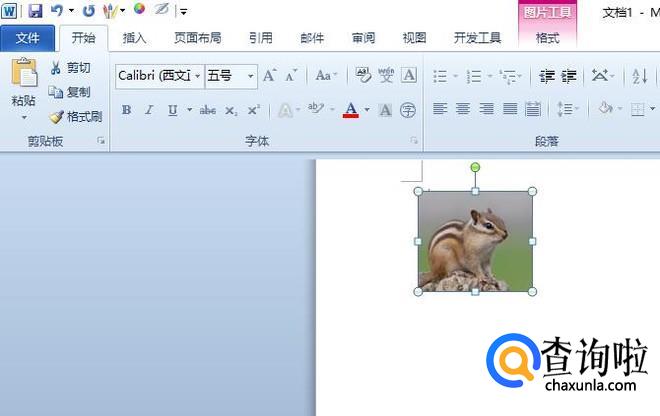Viewport: 660px width, 416px height.
Task: Select the Format Painter (格式刷)
Action: coord(76,116)
